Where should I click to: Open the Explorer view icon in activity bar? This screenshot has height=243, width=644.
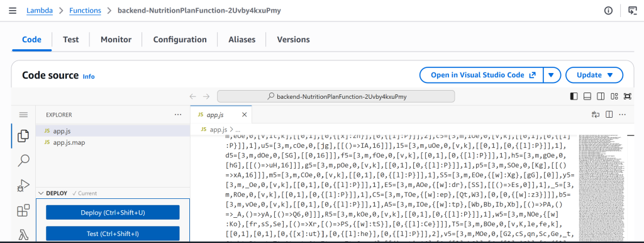pos(23,136)
